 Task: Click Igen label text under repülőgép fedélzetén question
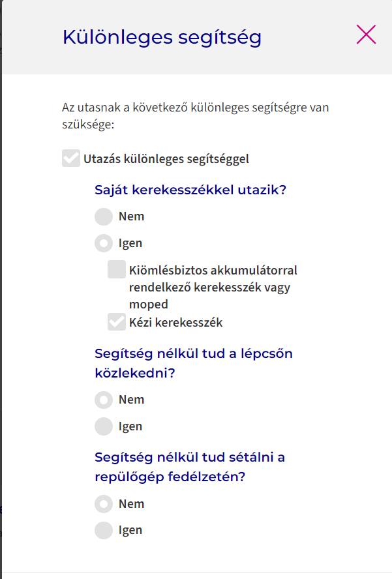coord(130,531)
